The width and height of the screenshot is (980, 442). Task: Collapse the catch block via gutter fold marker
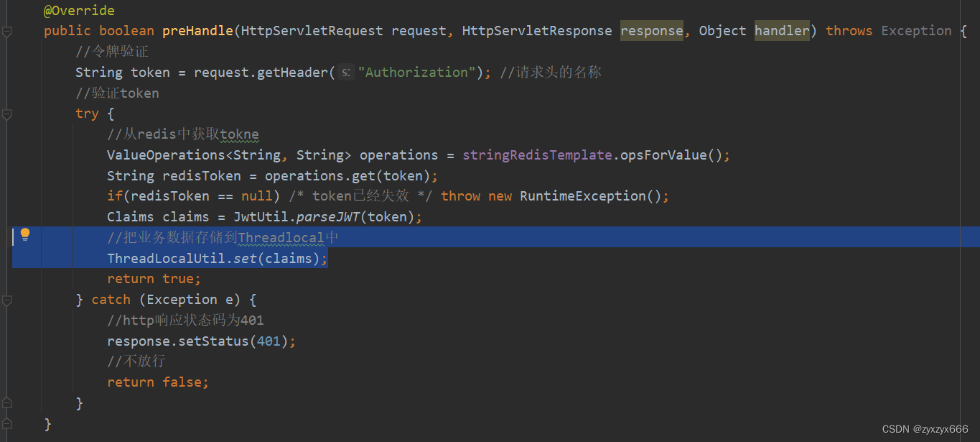pos(7,300)
